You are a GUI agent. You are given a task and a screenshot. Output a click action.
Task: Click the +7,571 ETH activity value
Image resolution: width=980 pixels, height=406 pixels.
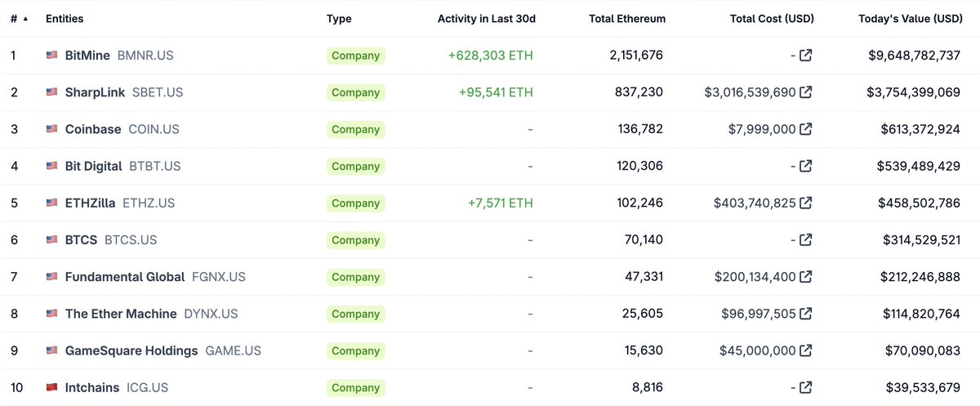(500, 203)
